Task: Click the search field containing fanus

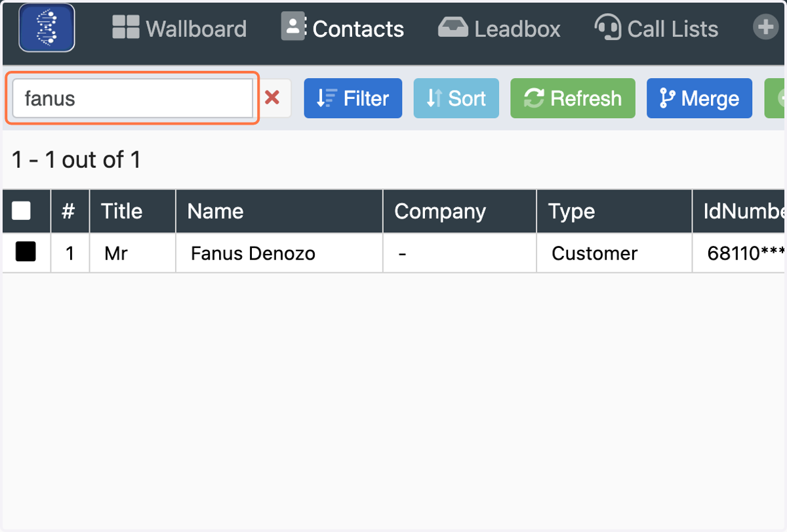Action: (x=132, y=98)
